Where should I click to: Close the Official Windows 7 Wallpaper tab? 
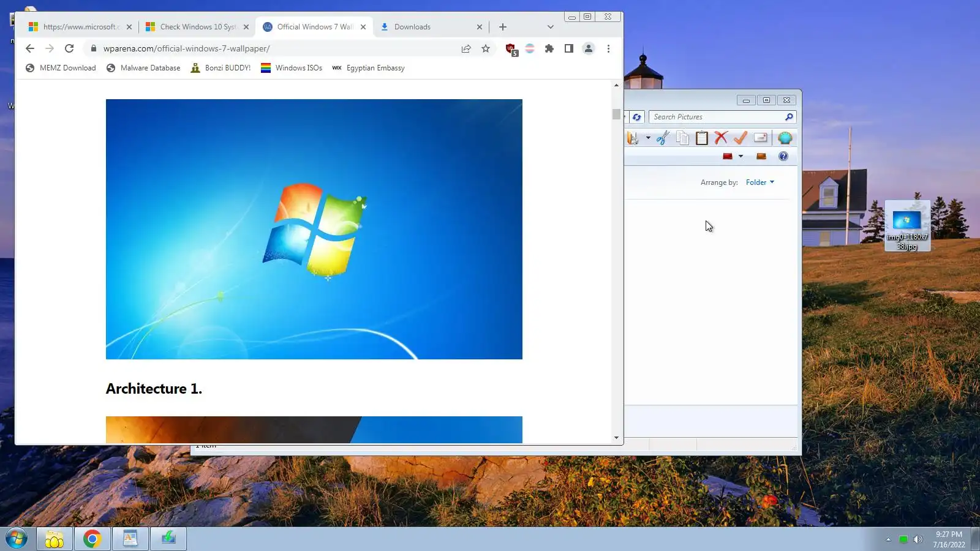click(x=363, y=27)
